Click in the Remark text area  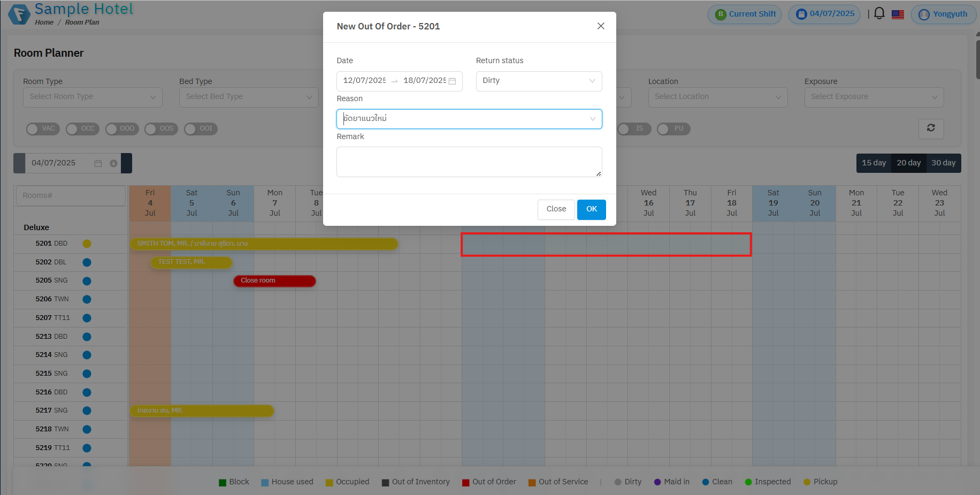(469, 162)
